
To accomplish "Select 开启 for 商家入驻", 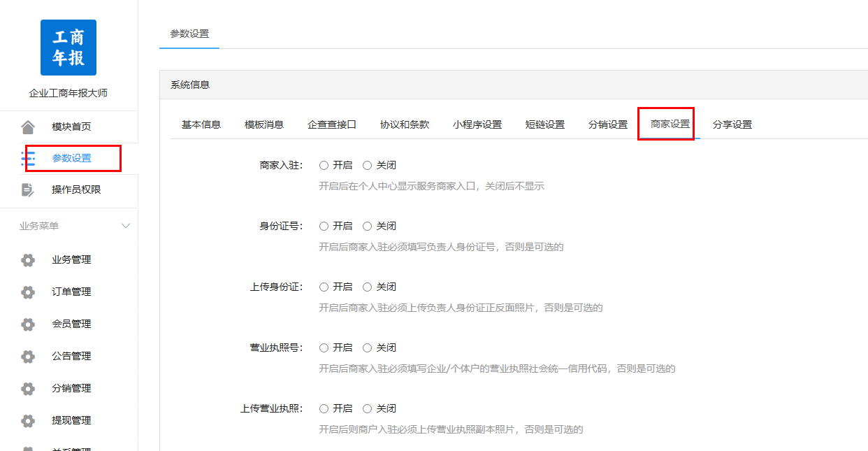I will tap(324, 166).
